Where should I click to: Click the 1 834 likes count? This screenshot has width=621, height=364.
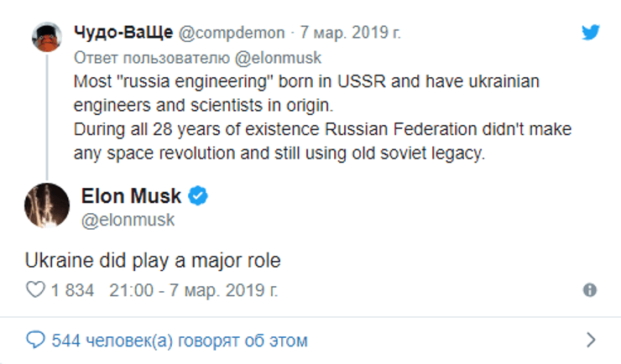[x=74, y=290]
